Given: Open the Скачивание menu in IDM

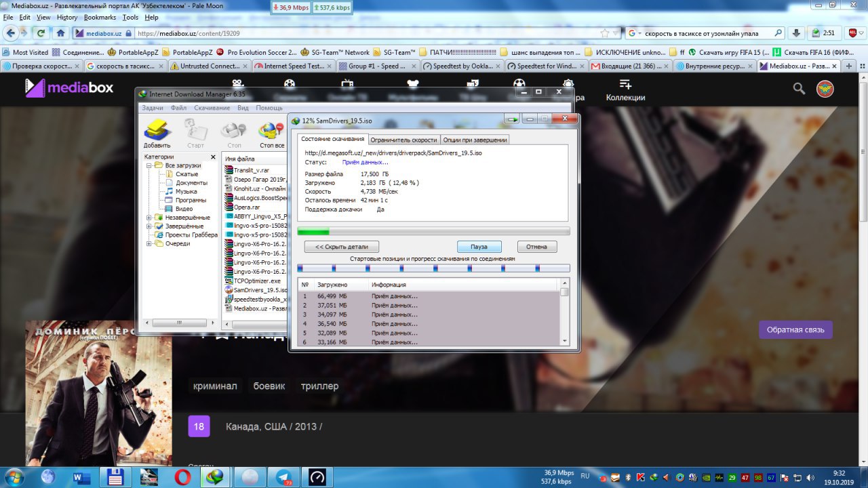Looking at the screenshot, I should click(x=212, y=108).
